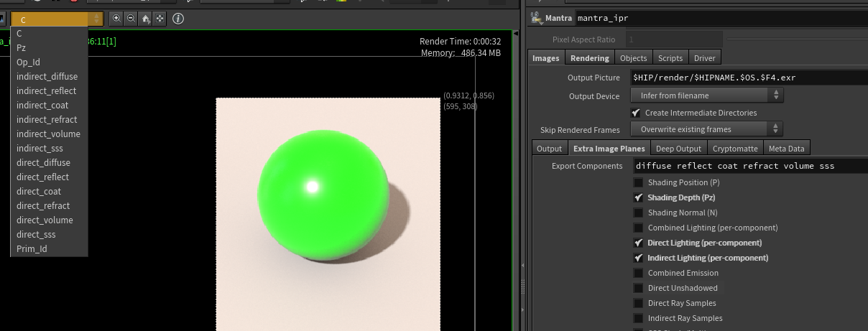The width and height of the screenshot is (868, 331).
Task: Open the Output Device dropdown
Action: pyautogui.click(x=706, y=95)
